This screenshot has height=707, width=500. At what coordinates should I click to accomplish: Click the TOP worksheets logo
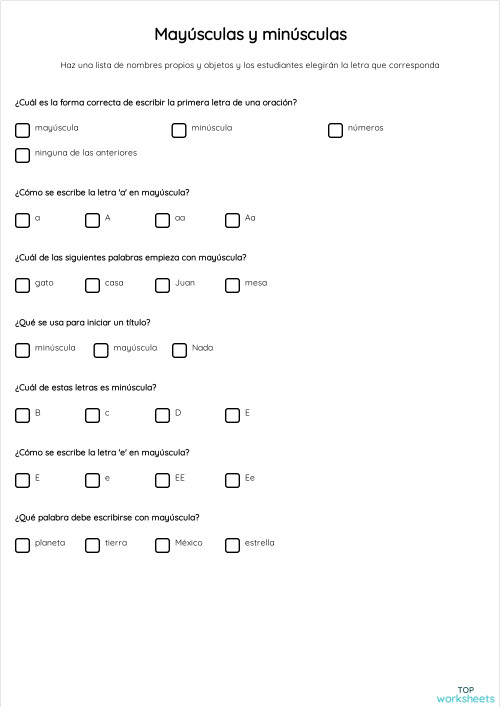click(x=465, y=694)
